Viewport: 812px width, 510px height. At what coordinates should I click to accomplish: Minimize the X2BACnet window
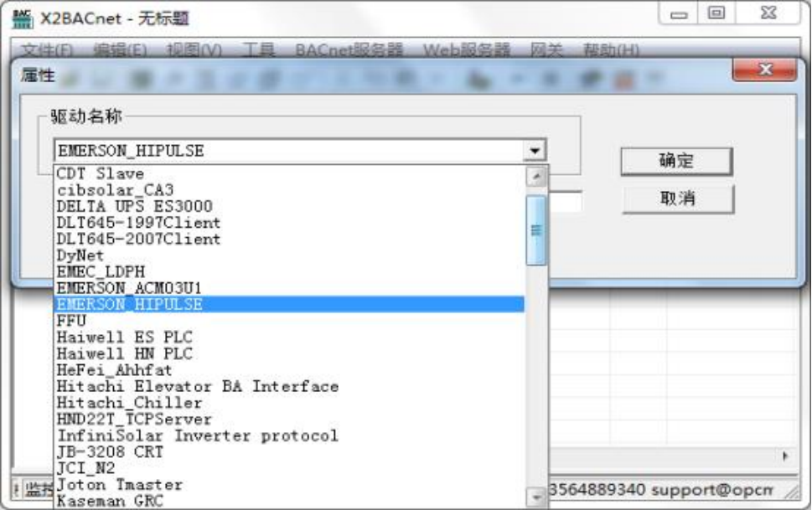pos(679,13)
